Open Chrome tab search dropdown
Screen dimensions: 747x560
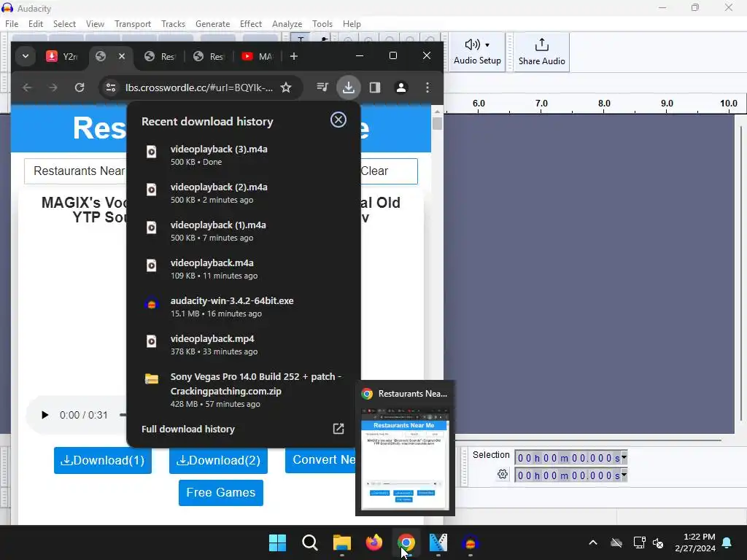point(26,56)
